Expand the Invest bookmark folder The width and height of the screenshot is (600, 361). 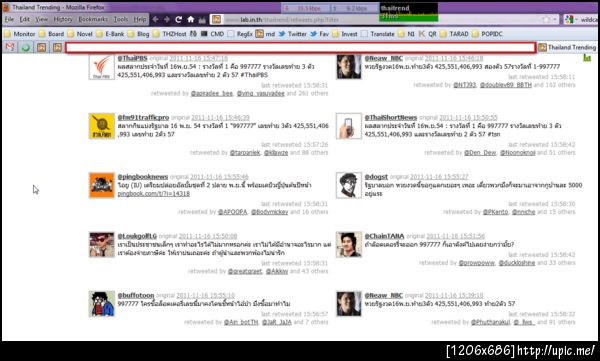[345, 34]
